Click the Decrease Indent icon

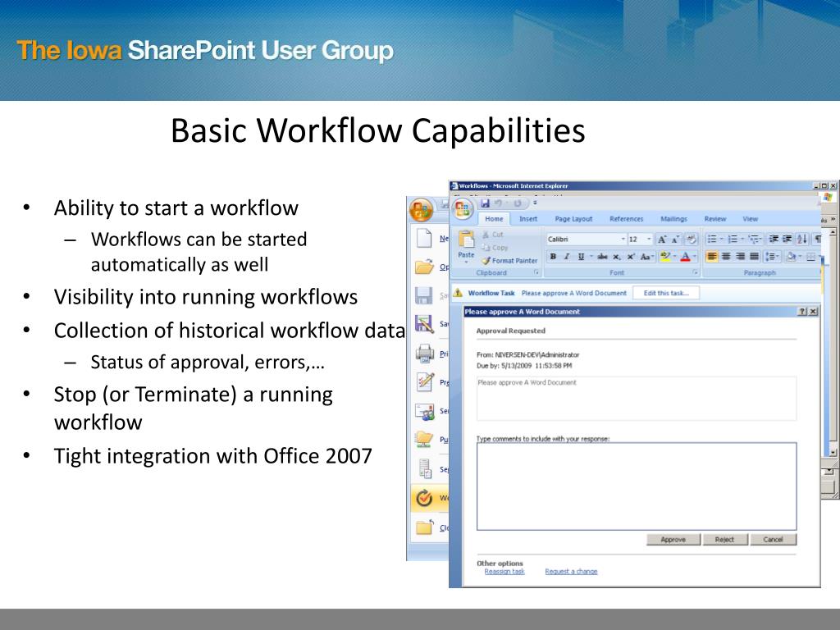(x=774, y=239)
